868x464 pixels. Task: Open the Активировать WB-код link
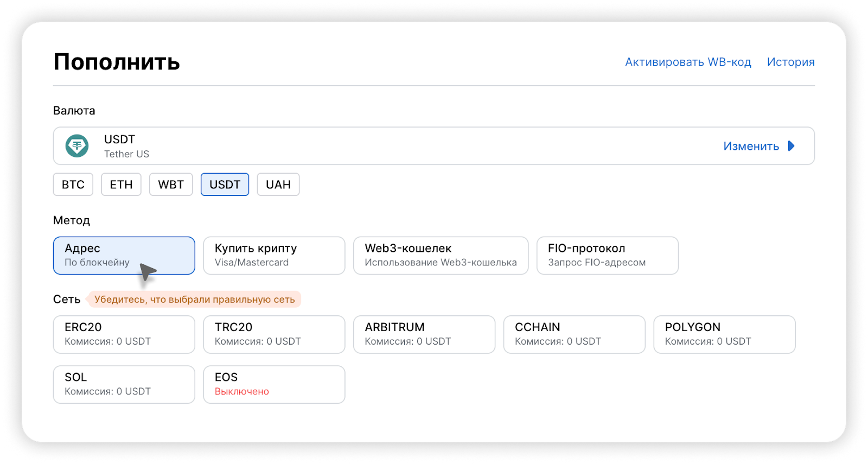click(x=688, y=62)
